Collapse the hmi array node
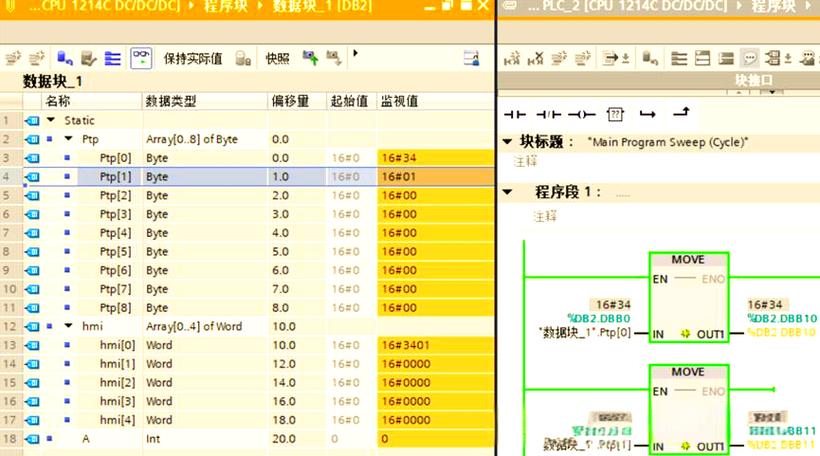The height and width of the screenshot is (456, 820). (x=69, y=325)
